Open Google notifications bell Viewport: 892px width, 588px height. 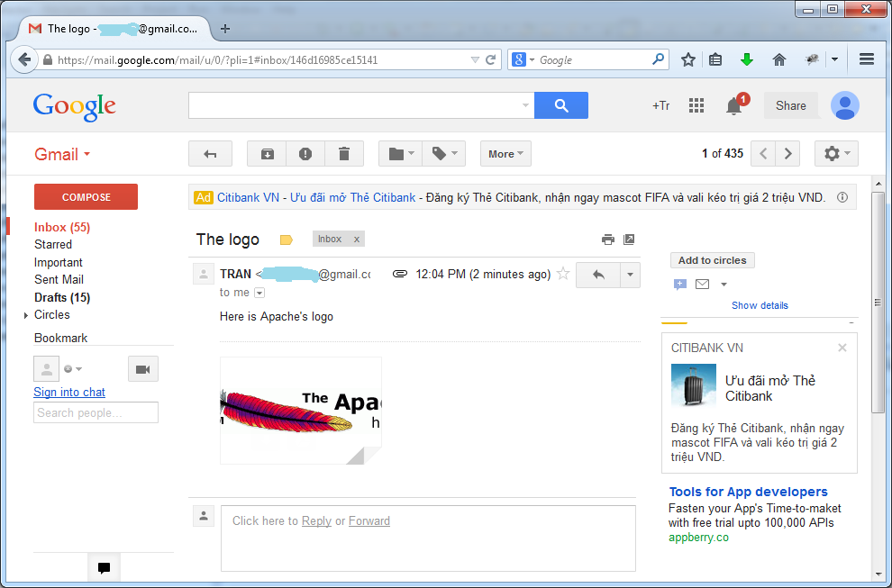733,105
